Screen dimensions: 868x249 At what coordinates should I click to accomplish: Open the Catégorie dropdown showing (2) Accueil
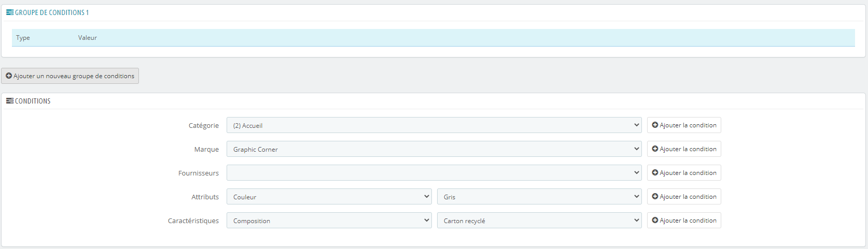(x=434, y=125)
